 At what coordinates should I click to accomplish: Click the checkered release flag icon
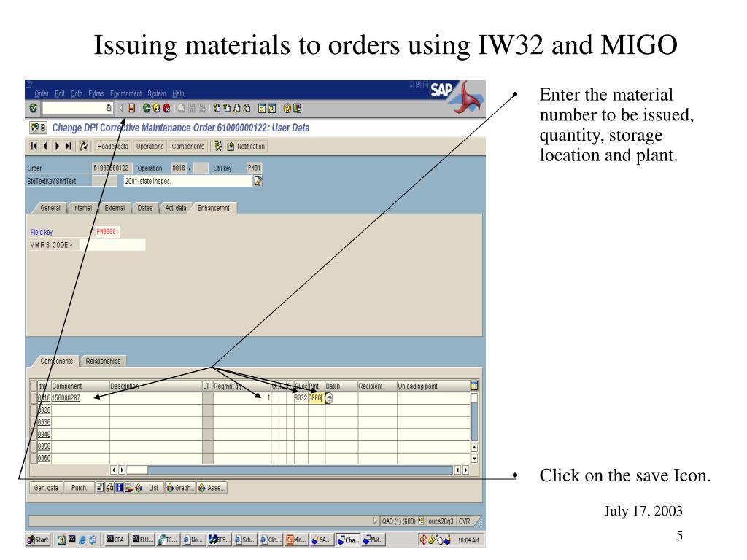tap(84, 146)
